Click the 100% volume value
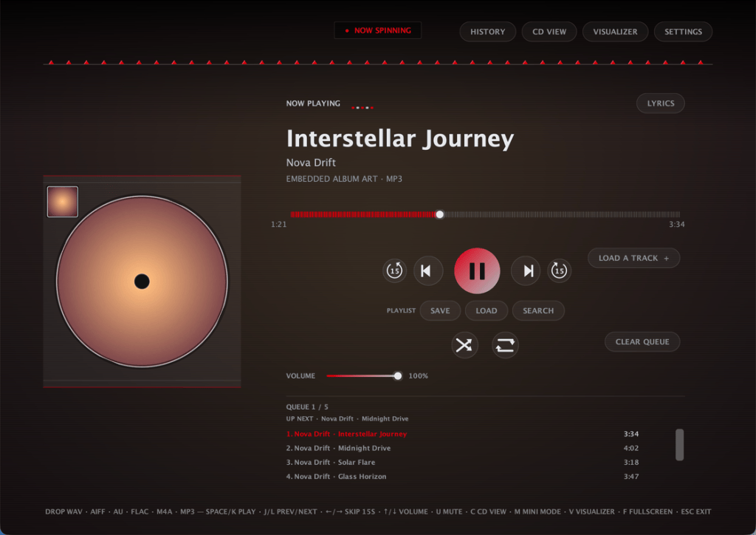This screenshot has width=756, height=535. click(418, 376)
